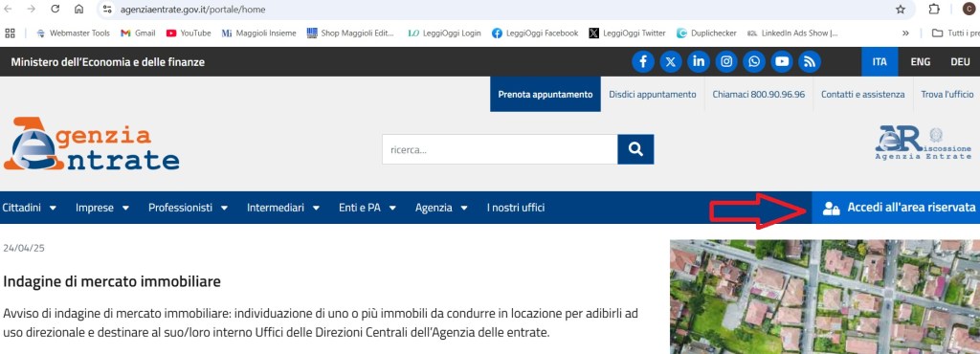Viewport: 980px width, 354px height.
Task: Open the Instagram social icon
Action: coord(726,61)
